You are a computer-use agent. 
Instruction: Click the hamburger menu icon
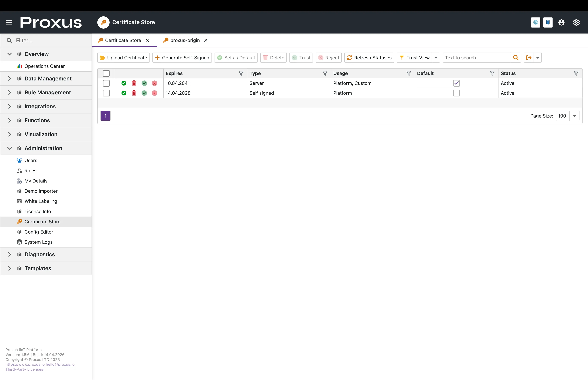(x=9, y=22)
